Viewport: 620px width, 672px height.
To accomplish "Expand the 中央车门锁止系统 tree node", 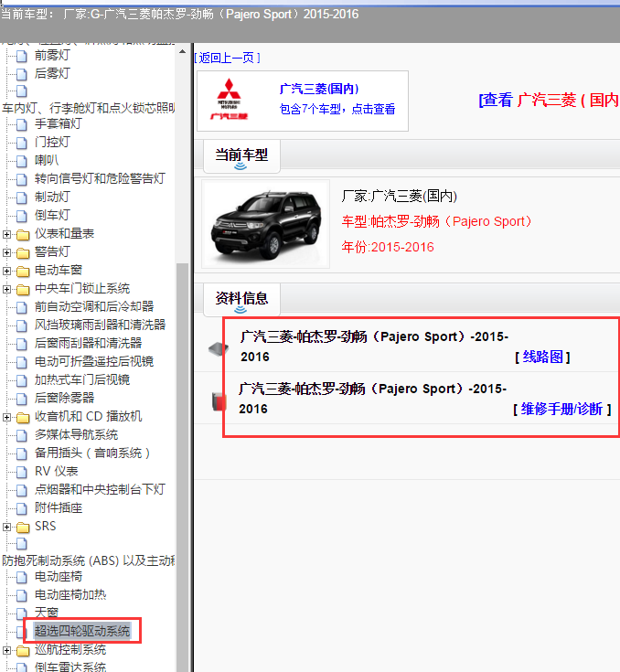I will tap(6, 289).
